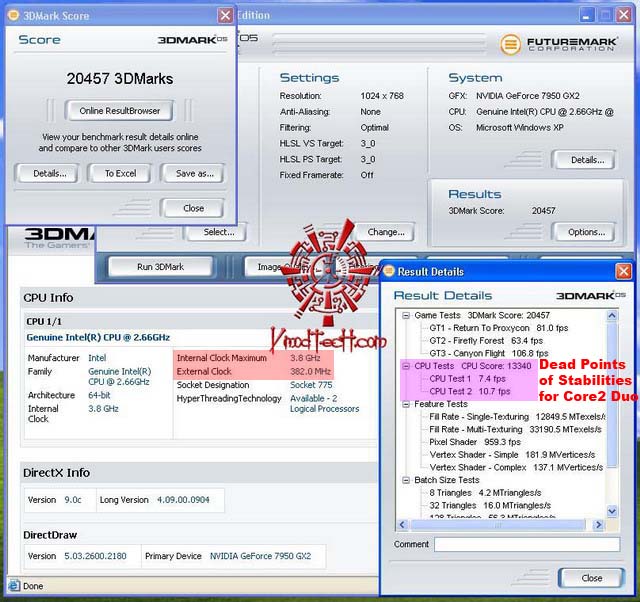Click the External Clock 382.0 MHz value

click(x=310, y=371)
